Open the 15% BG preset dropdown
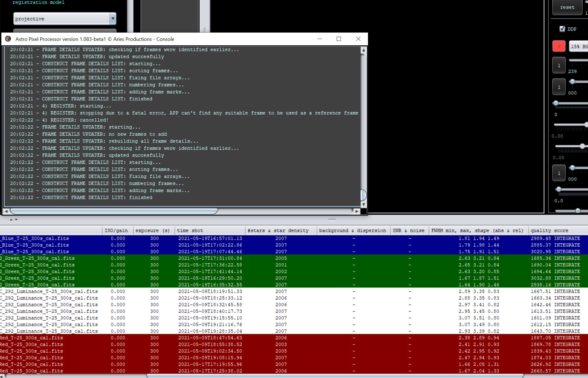This screenshot has height=378, width=588. 578,46
